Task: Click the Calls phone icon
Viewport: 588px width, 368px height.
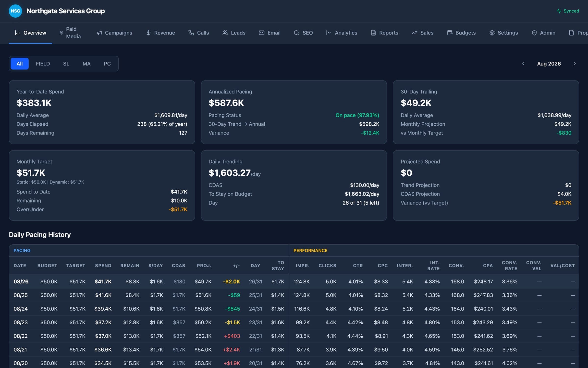Action: [191, 33]
